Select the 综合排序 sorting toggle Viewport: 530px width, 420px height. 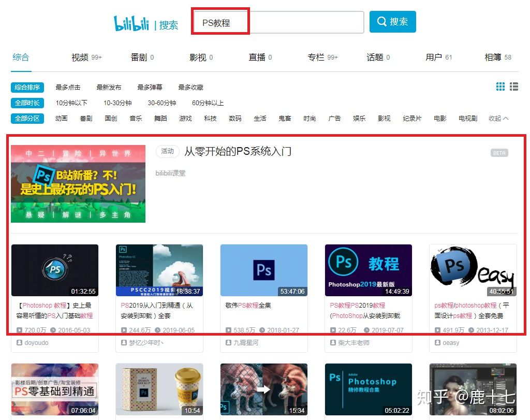(x=27, y=87)
